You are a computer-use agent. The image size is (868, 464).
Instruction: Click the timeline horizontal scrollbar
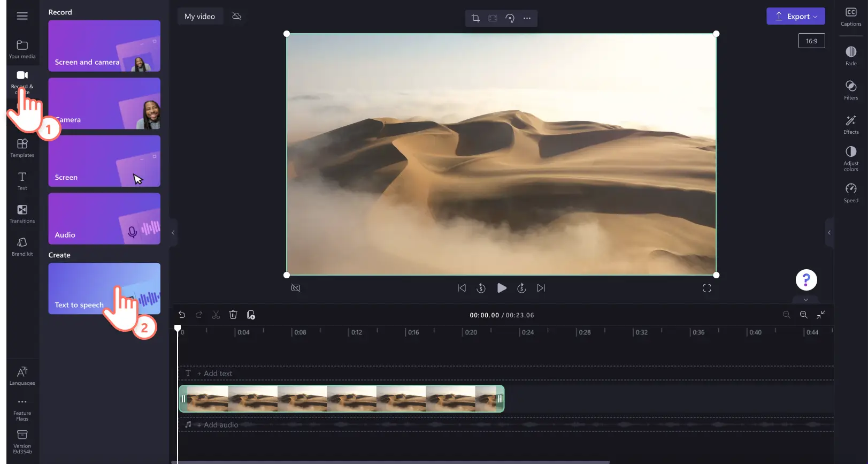tap(390, 462)
